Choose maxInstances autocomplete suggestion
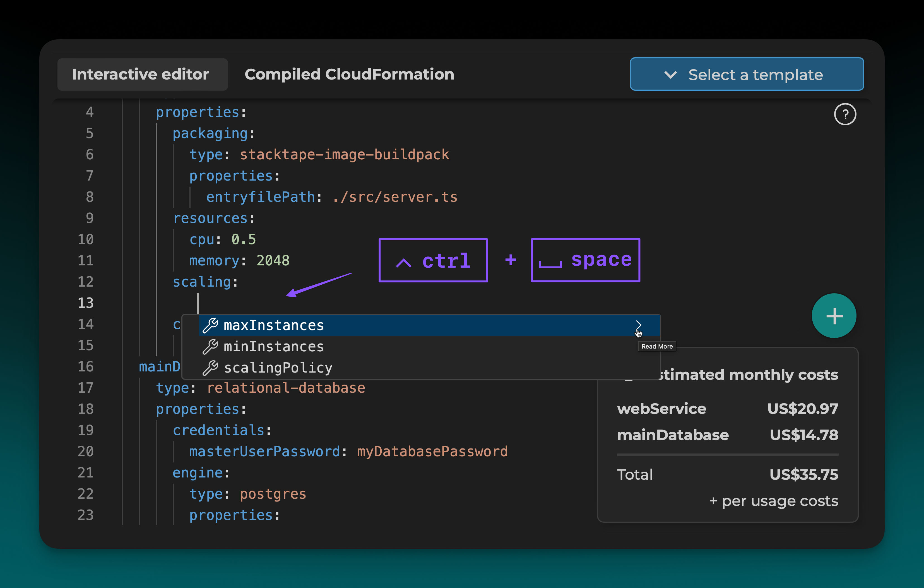Screen dimensions: 924x588 pos(429,325)
